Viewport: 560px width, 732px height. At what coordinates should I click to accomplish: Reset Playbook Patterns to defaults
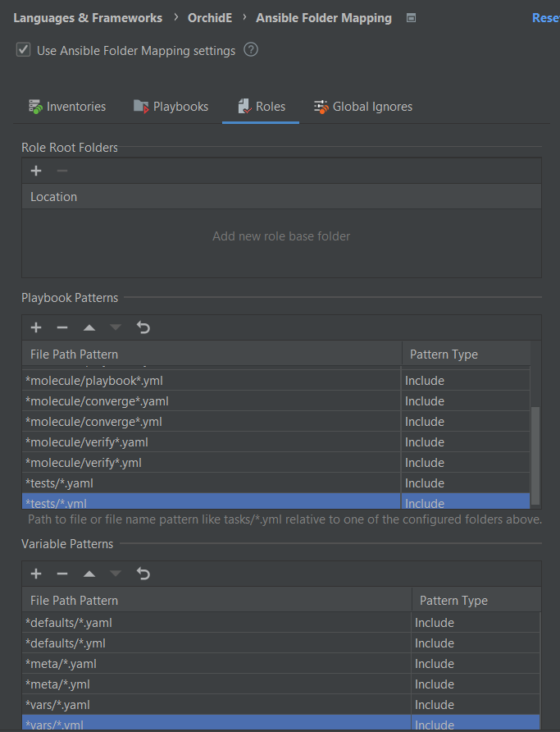tap(143, 327)
